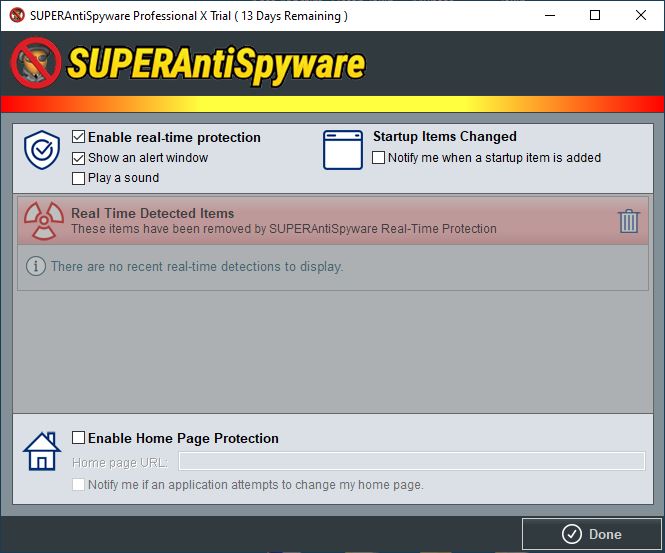Click the checkmark circle icon on Done button
665x553 pixels.
coord(572,534)
